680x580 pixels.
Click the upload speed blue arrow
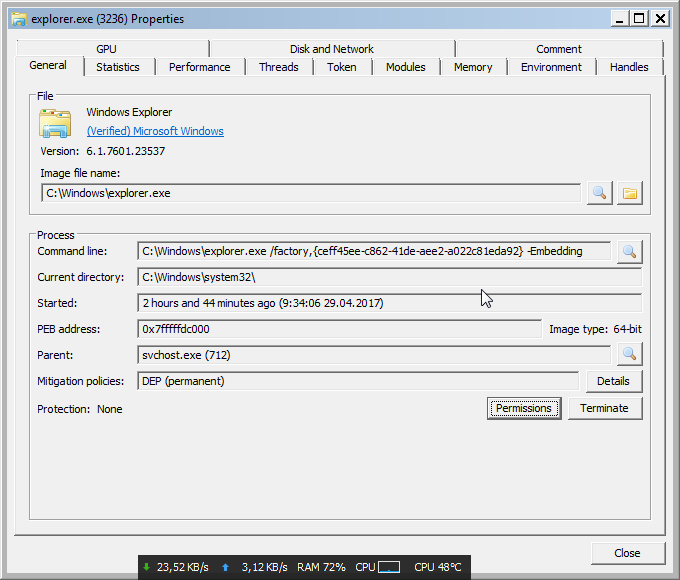pos(225,567)
